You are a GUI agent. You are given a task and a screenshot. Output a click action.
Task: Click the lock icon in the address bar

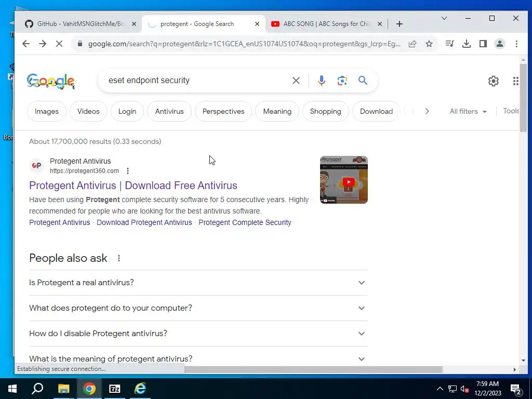(80, 44)
